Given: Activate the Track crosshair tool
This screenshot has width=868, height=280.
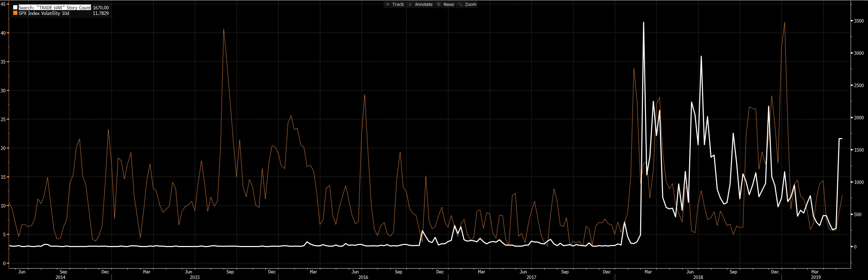Looking at the screenshot, I should pos(395,5).
